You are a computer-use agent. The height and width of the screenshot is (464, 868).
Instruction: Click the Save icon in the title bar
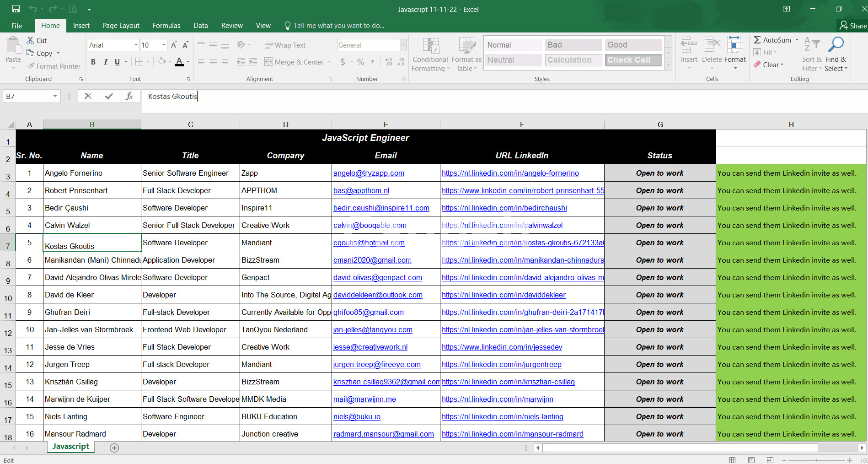[16, 9]
